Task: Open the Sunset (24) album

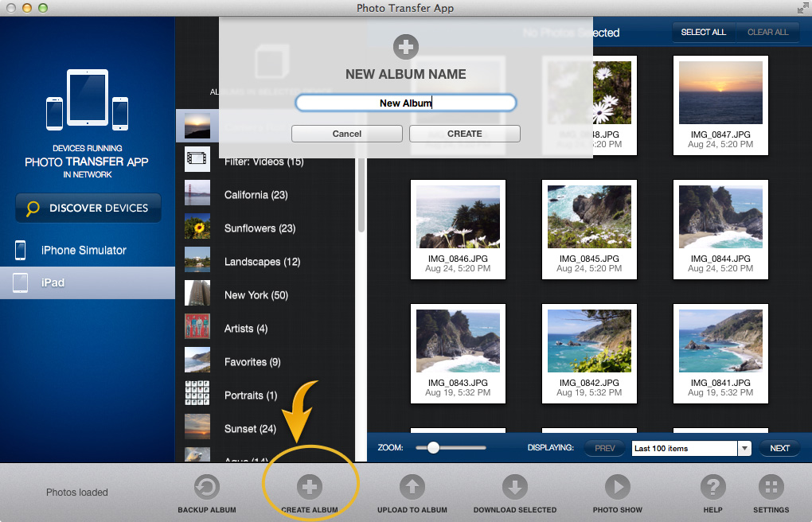Action: [x=250, y=429]
